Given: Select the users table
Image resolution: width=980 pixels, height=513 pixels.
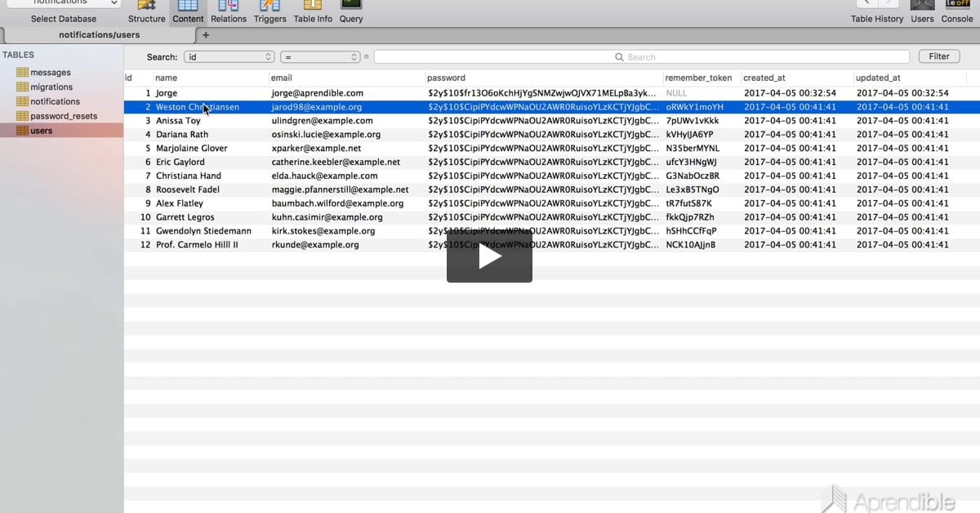Looking at the screenshot, I should [41, 131].
